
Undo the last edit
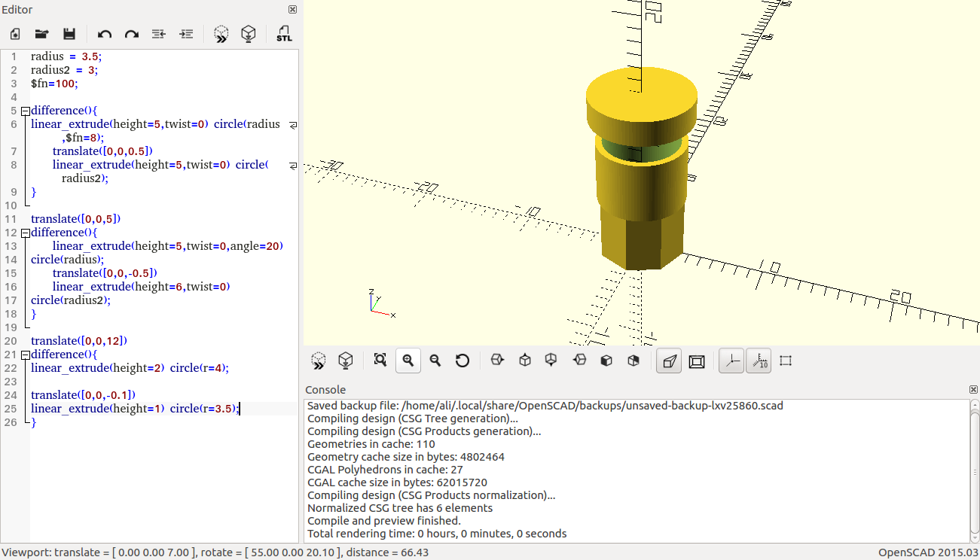(x=105, y=33)
